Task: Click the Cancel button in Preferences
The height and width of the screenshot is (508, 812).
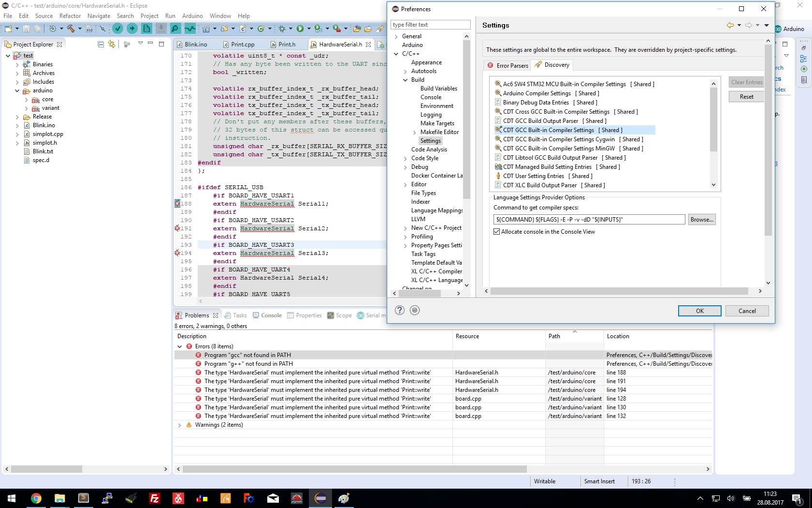Action: [747, 311]
